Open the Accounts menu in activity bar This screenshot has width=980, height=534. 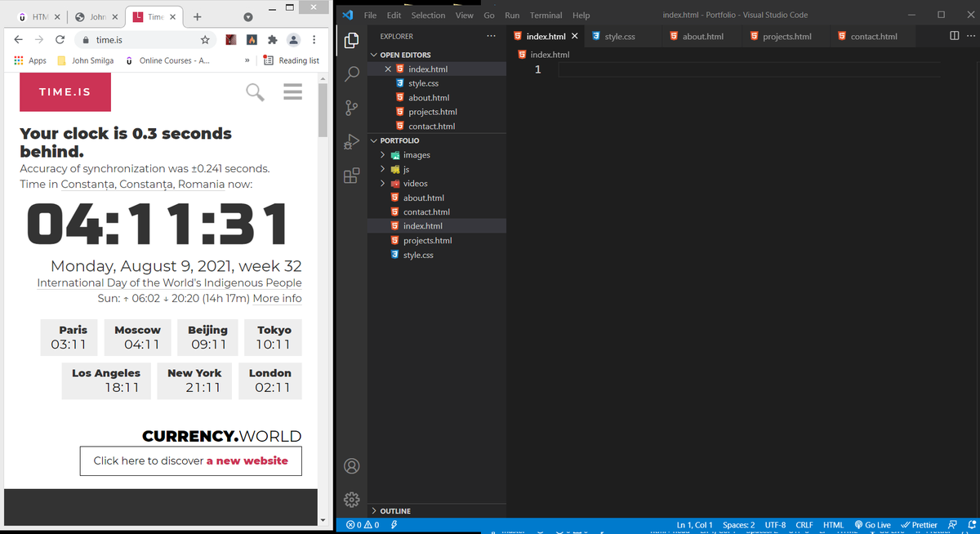click(352, 466)
